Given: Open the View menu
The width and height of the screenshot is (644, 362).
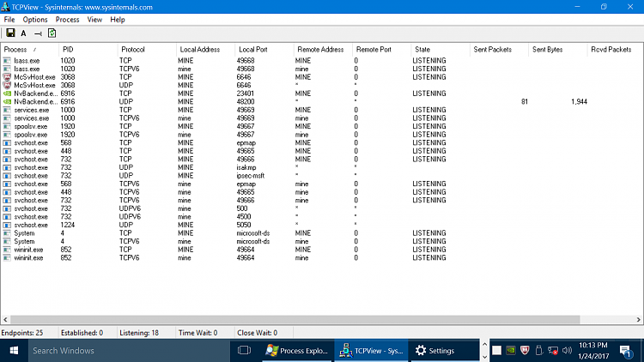Looking at the screenshot, I should [94, 20].
